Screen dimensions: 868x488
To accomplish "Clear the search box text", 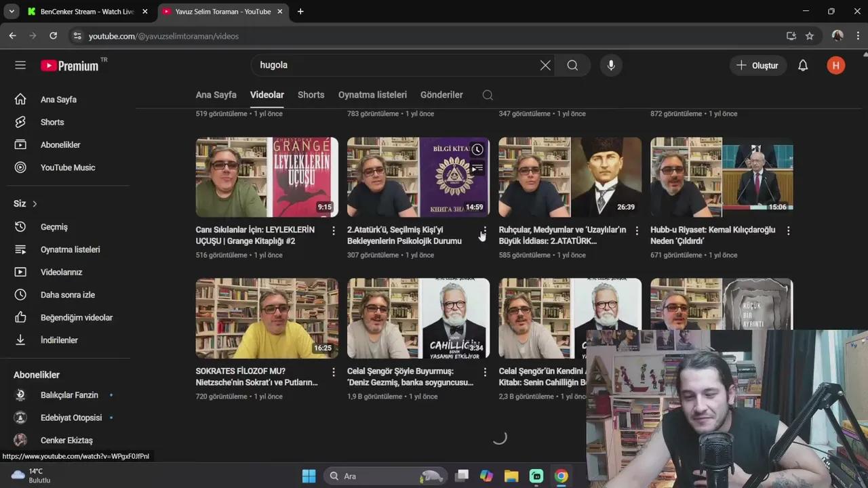I will pos(545,65).
